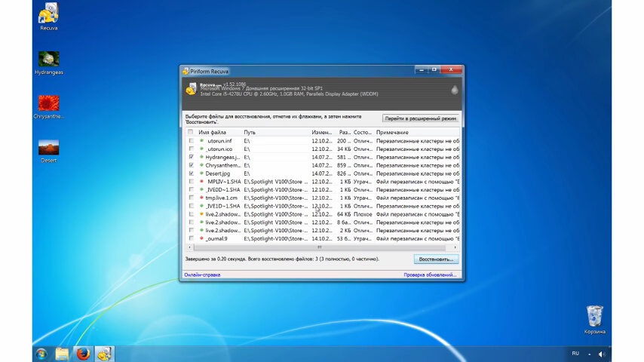Launch Firefox from the taskbar
This screenshot has width=644, height=362.
point(83,354)
